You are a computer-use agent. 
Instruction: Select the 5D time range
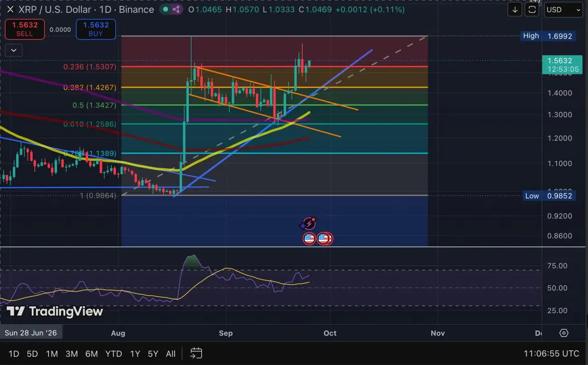click(32, 354)
